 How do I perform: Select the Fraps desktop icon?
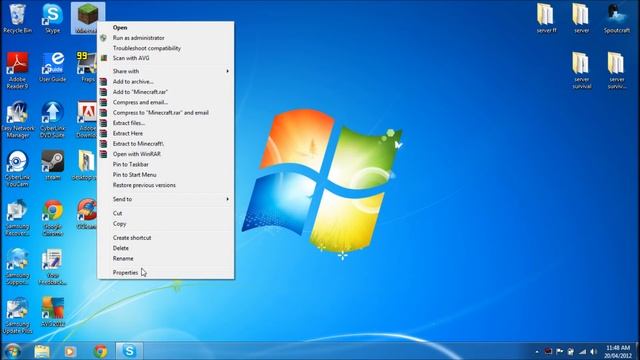point(87,67)
